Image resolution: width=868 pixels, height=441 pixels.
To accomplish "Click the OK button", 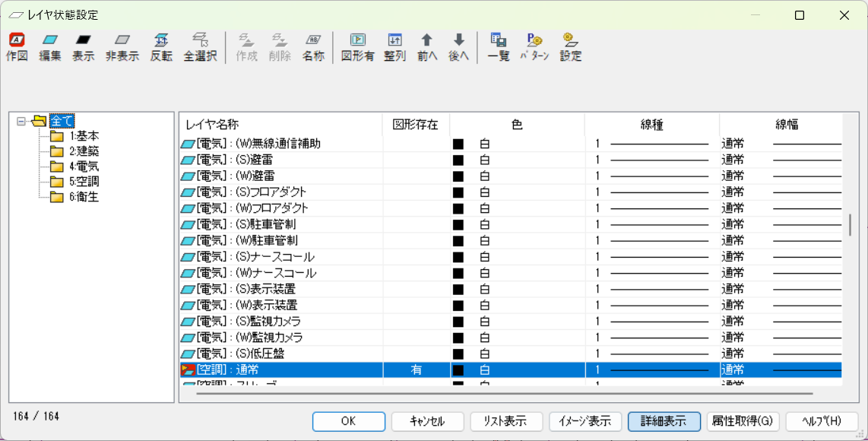I will (348, 421).
